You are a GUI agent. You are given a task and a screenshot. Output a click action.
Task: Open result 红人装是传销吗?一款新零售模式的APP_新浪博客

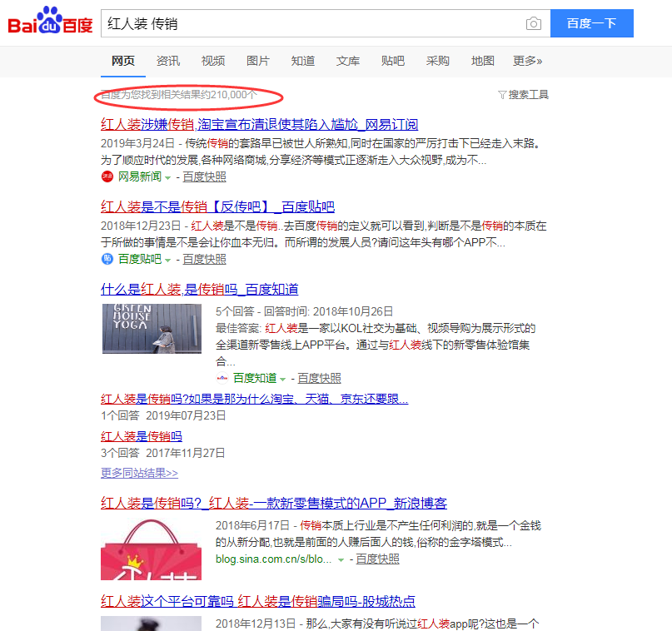[274, 503]
